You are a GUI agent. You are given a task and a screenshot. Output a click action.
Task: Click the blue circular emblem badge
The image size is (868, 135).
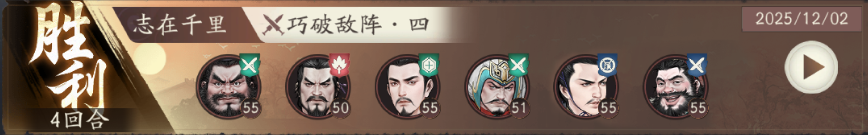click(x=608, y=65)
